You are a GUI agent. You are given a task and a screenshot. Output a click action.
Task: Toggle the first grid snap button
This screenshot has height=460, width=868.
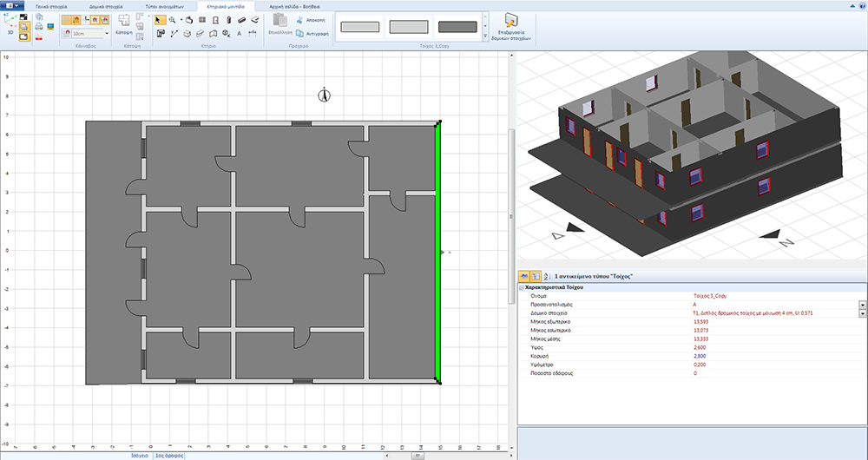(68, 20)
